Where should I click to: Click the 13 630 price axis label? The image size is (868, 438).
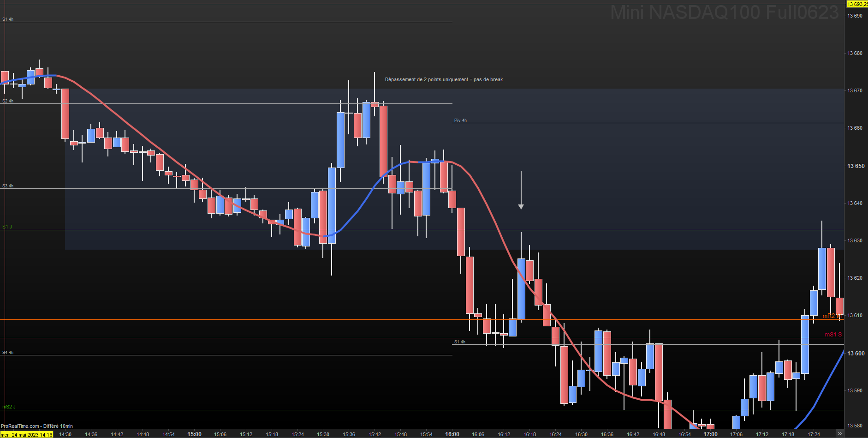[855, 240]
